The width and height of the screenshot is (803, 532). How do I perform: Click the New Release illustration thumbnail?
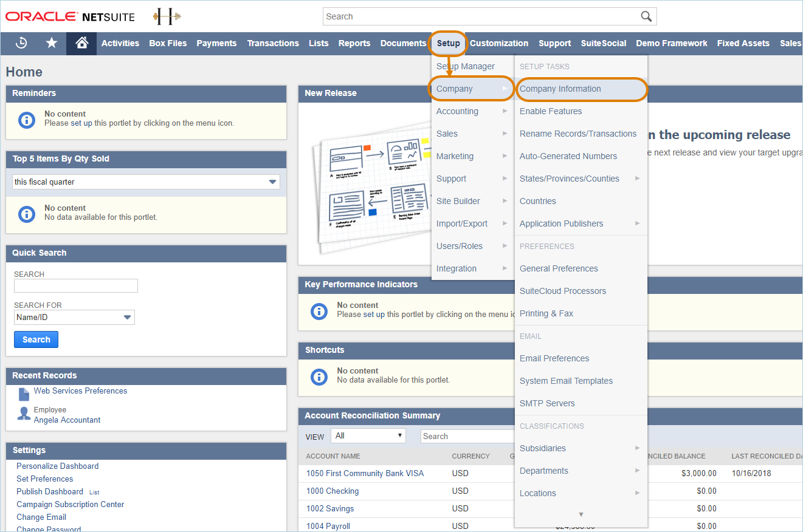coord(371,188)
